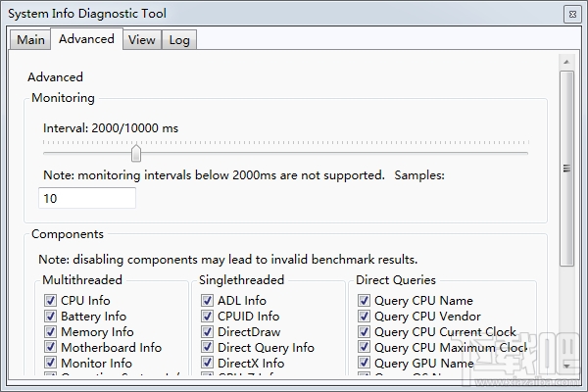This screenshot has width=588, height=392.
Task: Uncheck Query CPU Vendor
Action: (365, 317)
